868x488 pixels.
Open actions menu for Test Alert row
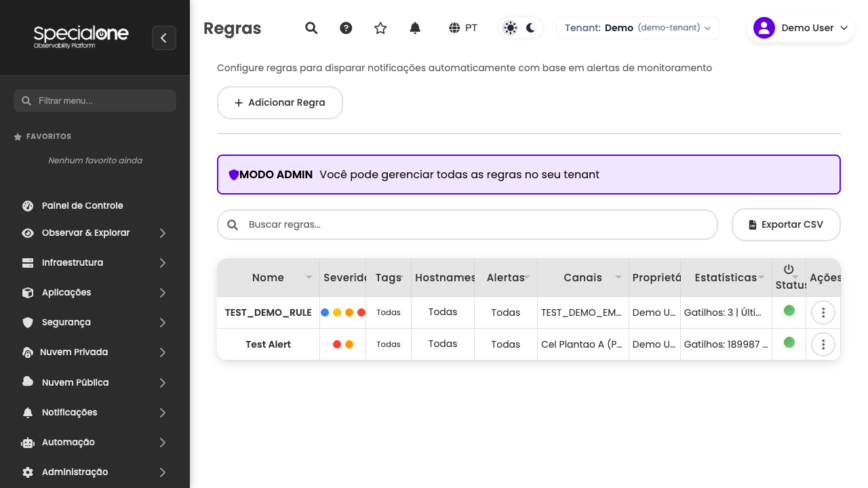tap(823, 344)
